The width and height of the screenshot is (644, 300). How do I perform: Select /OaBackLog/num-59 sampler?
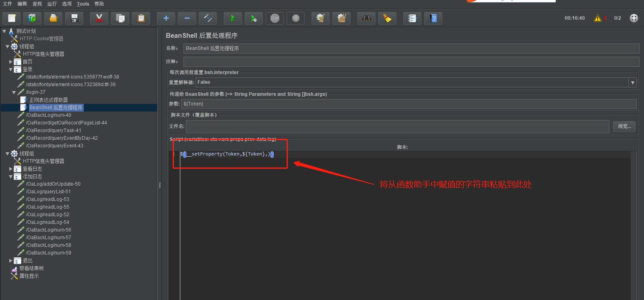[48, 253]
